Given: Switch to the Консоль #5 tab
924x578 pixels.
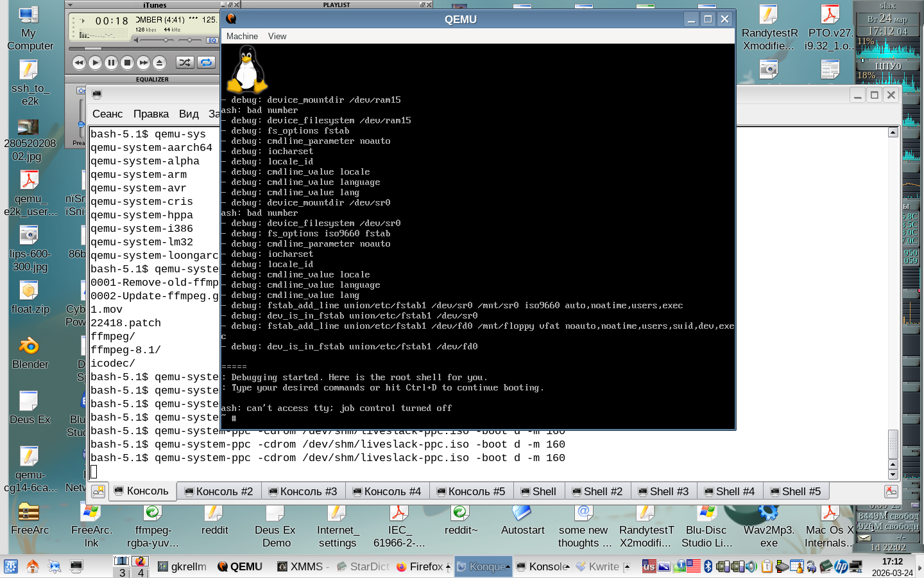Looking at the screenshot, I should pos(471,491).
